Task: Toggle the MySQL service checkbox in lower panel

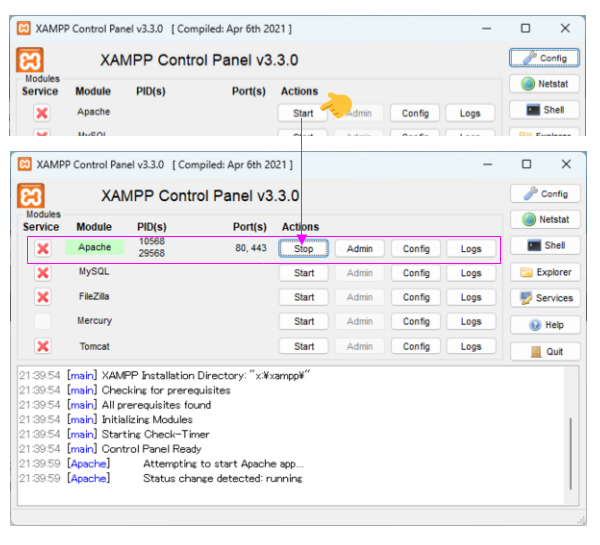Action: (x=43, y=273)
